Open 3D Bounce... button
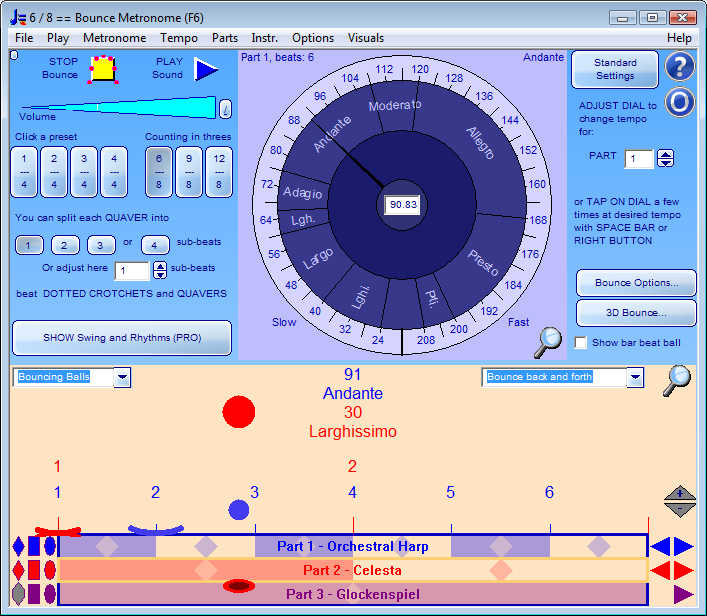Image resolution: width=707 pixels, height=616 pixels. click(636, 313)
